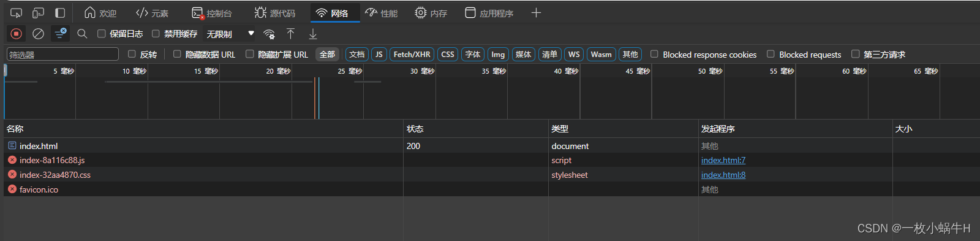Open network search magnifier icon
Image resolution: width=980 pixels, height=241 pixels.
tap(82, 34)
